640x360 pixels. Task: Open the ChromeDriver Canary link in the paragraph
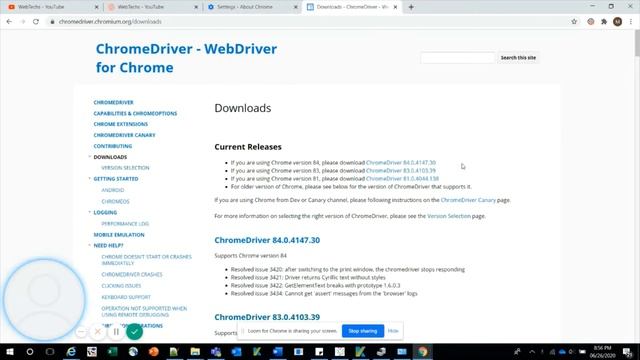click(x=468, y=200)
